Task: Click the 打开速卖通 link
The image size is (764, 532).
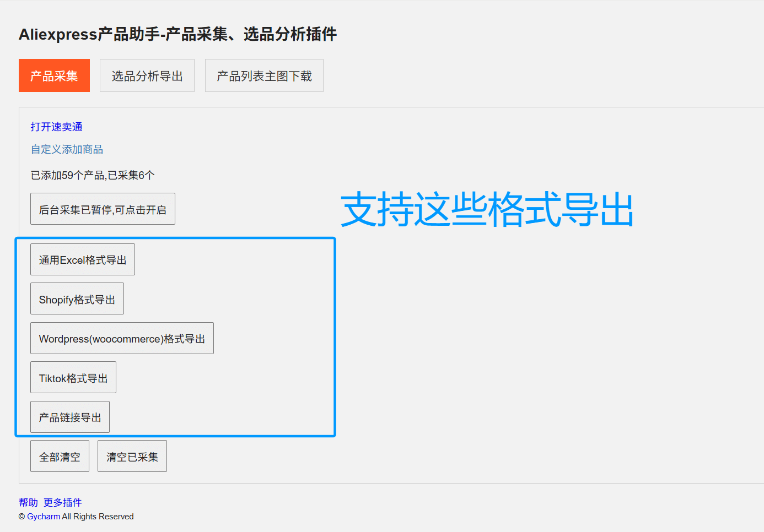Action: pyautogui.click(x=56, y=127)
